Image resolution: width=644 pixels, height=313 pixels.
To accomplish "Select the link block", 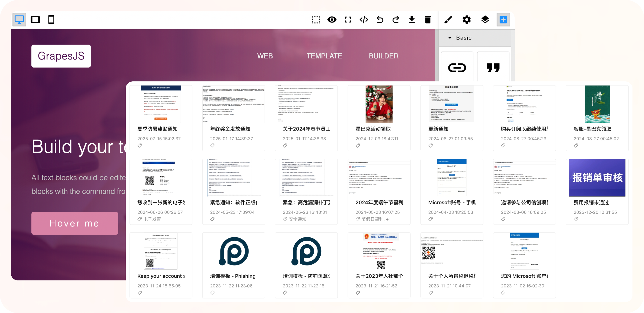I will point(457,67).
